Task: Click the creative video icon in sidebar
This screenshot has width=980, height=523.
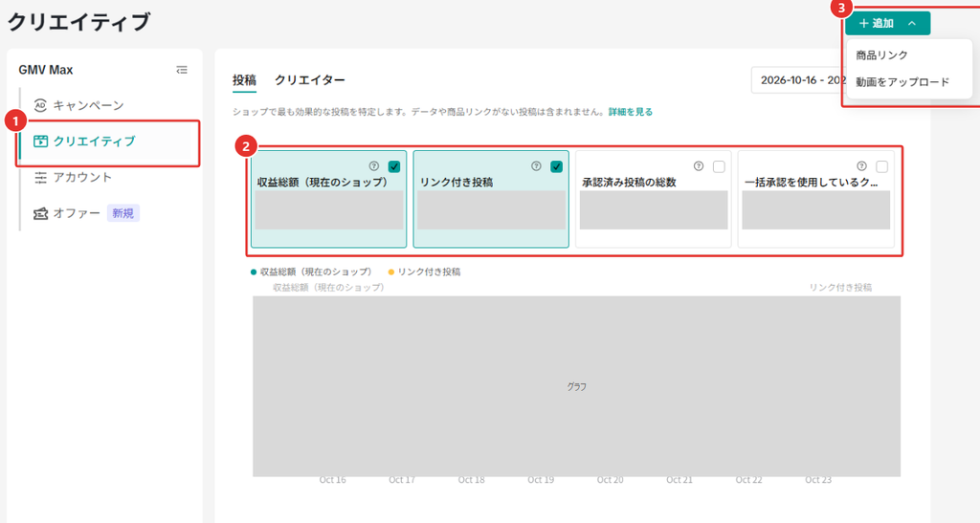Action: click(40, 142)
